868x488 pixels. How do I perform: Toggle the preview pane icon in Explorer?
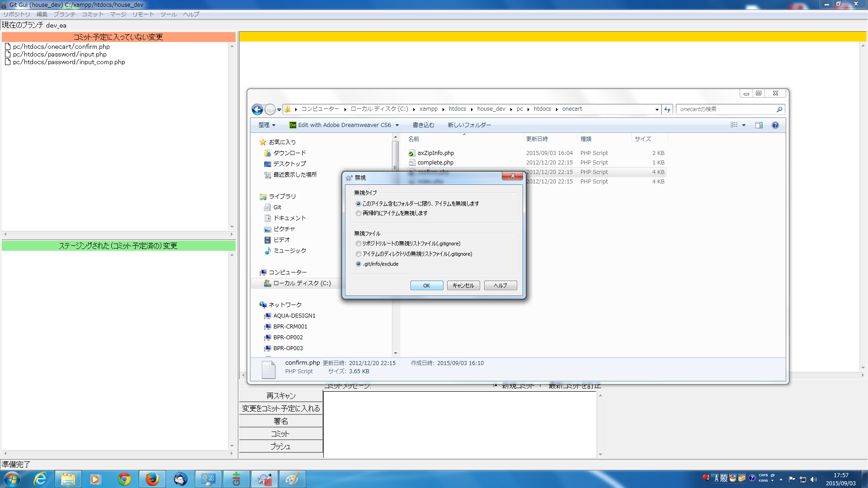[x=759, y=125]
